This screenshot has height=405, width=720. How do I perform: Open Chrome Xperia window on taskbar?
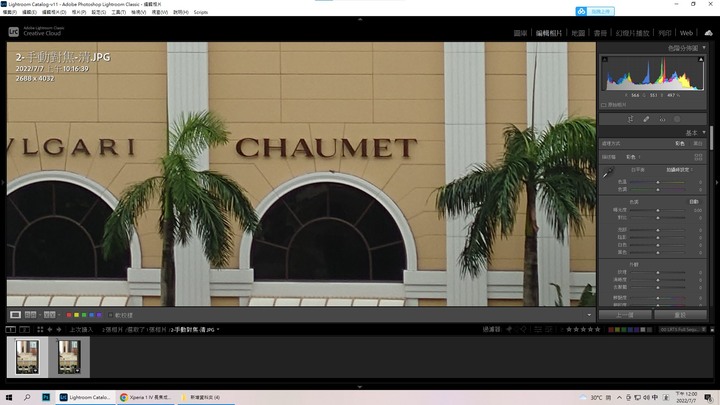146,397
